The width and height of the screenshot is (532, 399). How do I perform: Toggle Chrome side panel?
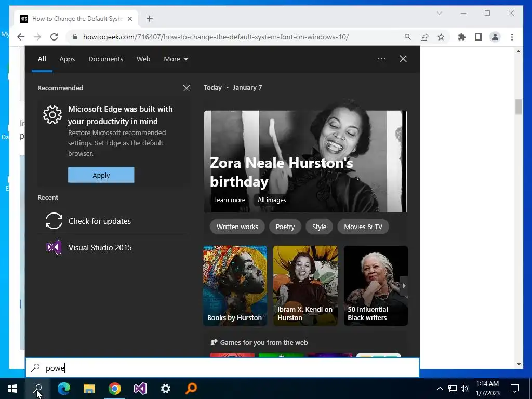478,37
